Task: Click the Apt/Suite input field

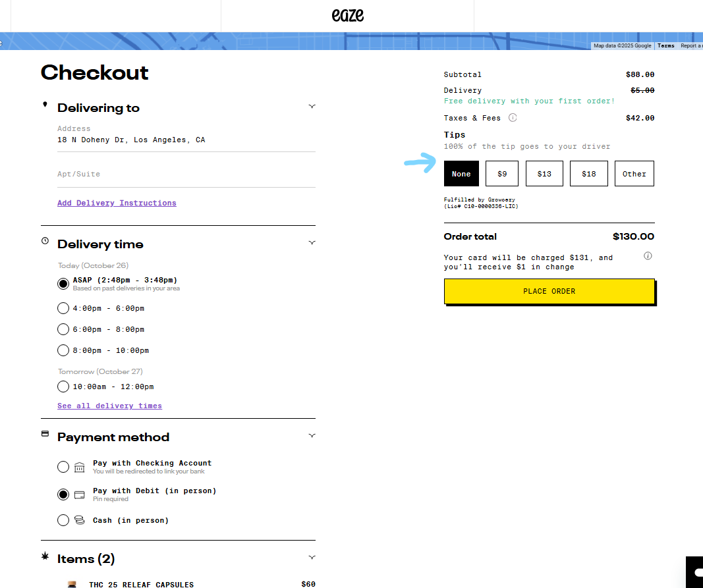Action: coord(186,174)
